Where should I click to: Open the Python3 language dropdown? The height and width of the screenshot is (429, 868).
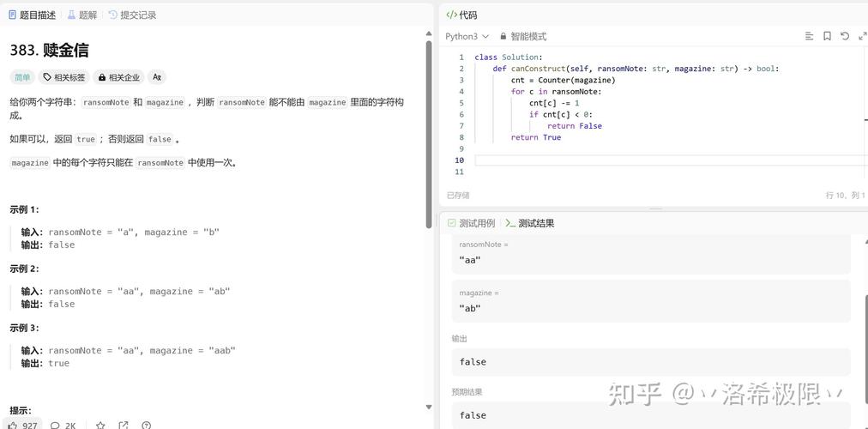(x=467, y=36)
